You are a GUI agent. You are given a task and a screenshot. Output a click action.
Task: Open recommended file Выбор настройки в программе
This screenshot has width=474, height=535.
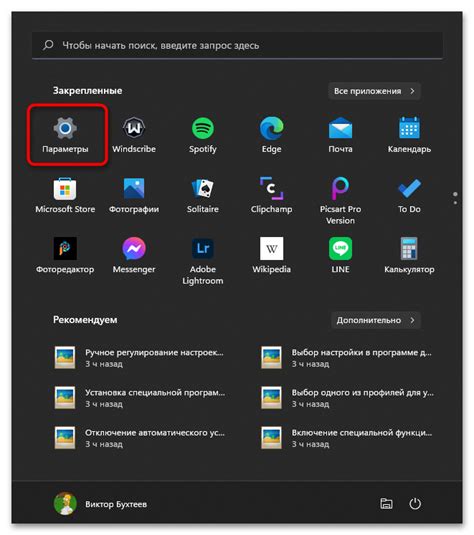tap(346, 358)
